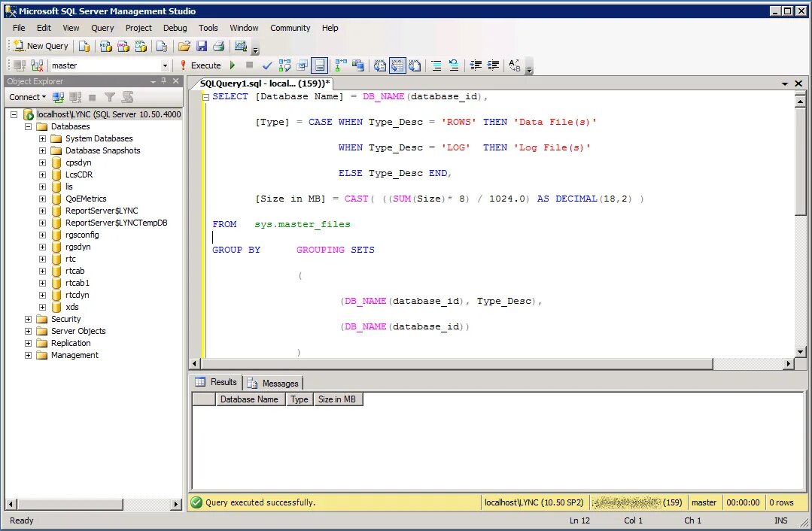812x531 pixels.
Task: Increase the indent of the selection
Action: coord(493,65)
